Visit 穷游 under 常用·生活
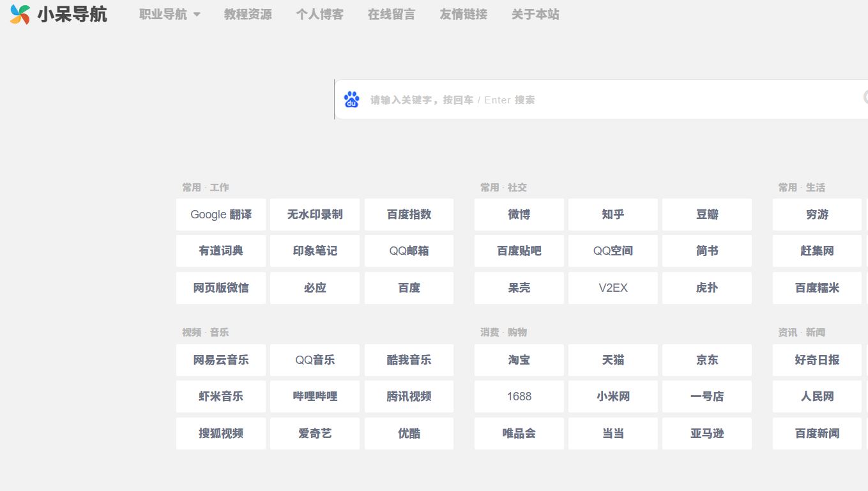The image size is (868, 491). 817,215
